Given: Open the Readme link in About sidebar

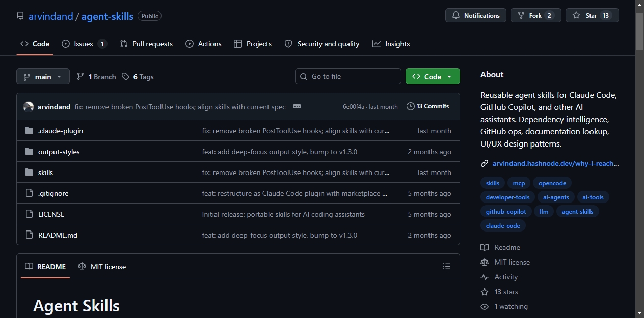Looking at the screenshot, I should tap(500, 247).
